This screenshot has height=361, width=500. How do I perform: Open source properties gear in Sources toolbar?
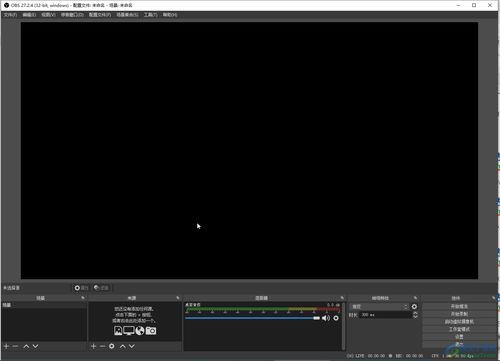[x=112, y=346]
